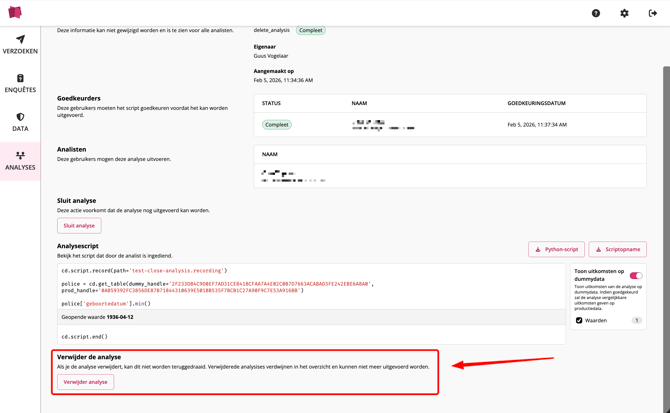Download the Python-script
The width and height of the screenshot is (670, 413).
coord(556,249)
